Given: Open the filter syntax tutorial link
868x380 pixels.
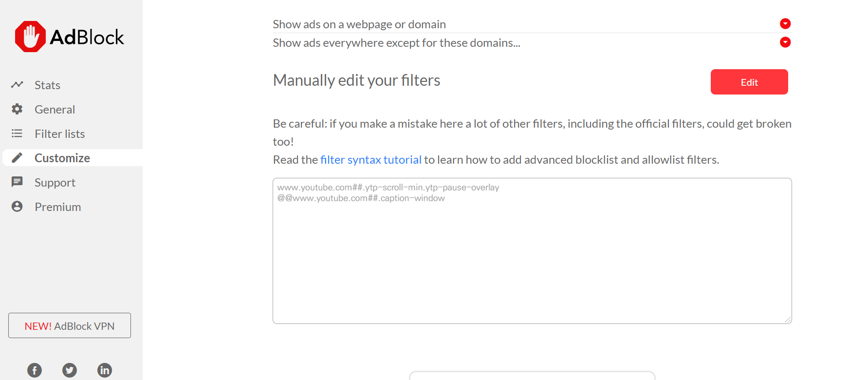Looking at the screenshot, I should 371,160.
